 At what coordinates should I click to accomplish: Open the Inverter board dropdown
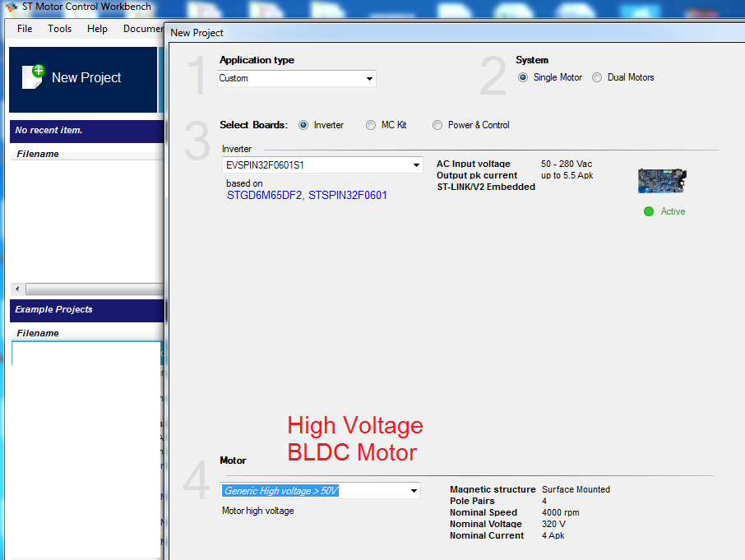(x=322, y=165)
